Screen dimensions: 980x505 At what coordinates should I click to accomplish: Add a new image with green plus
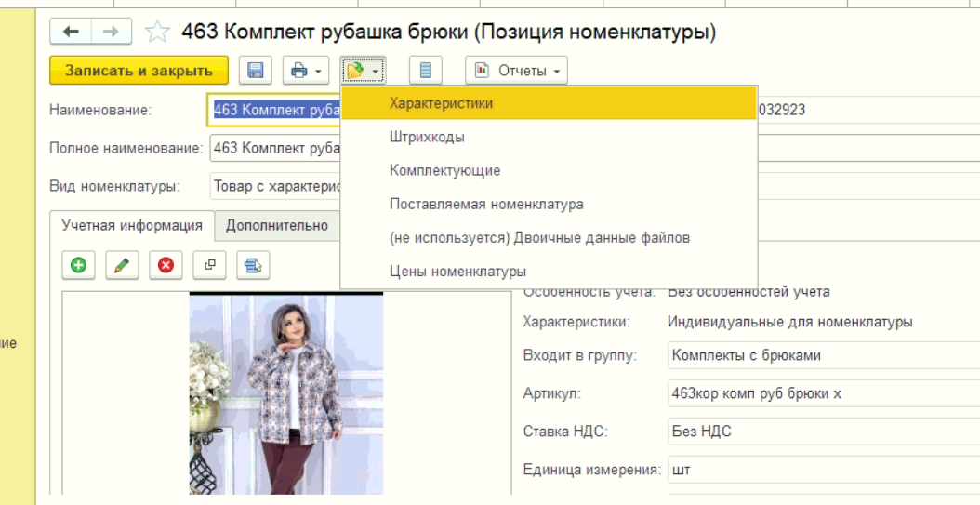[78, 265]
